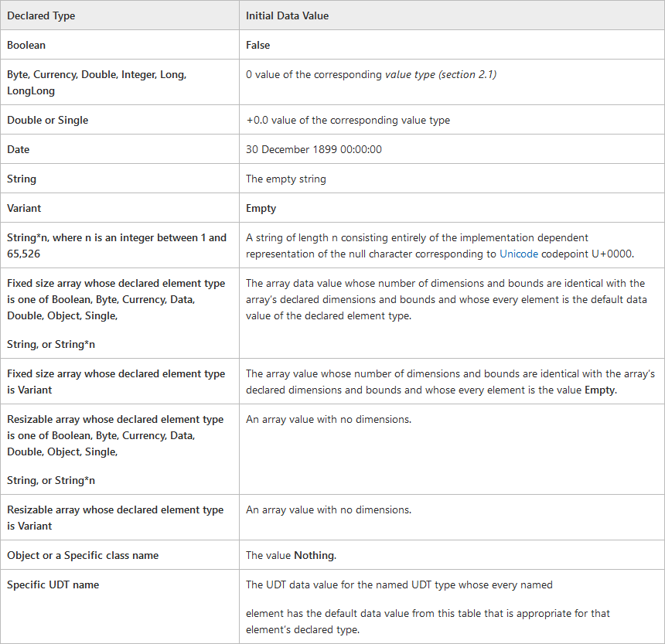Screen dimensions: 665x644
Task: Select the "Boolean" row label cell
Action: (26, 45)
